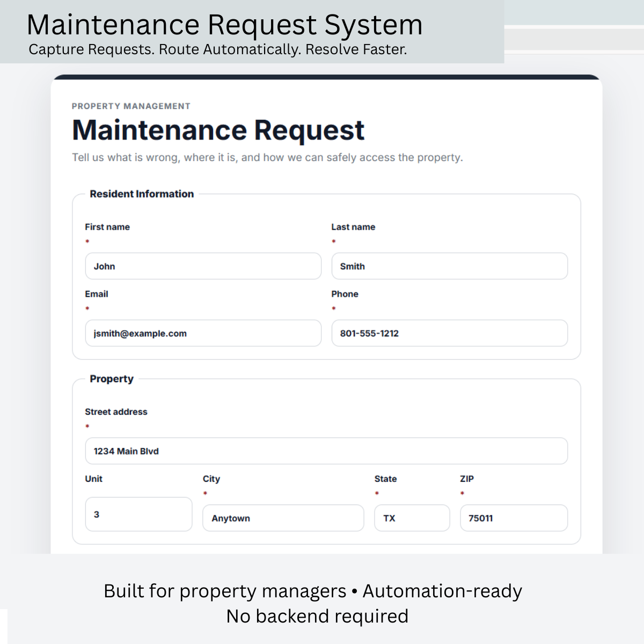Viewport: 644px width, 644px height.
Task: Click the Property section legend
Action: point(112,379)
